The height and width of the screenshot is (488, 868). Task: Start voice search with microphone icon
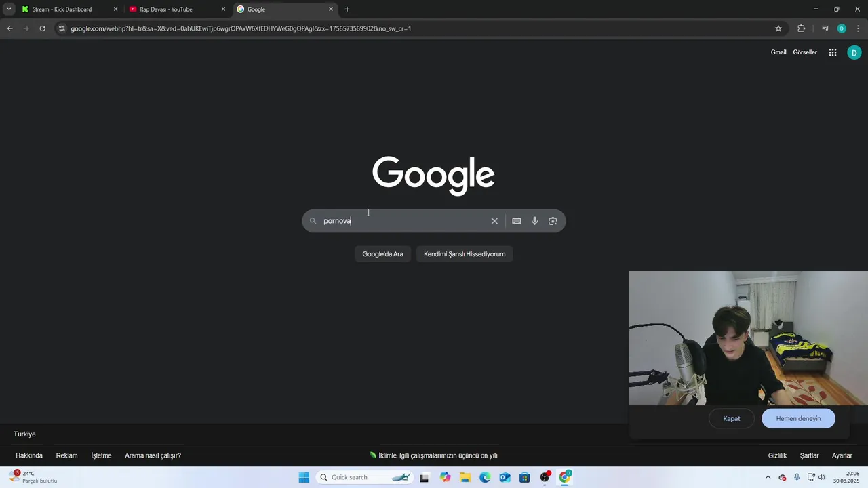(535, 221)
